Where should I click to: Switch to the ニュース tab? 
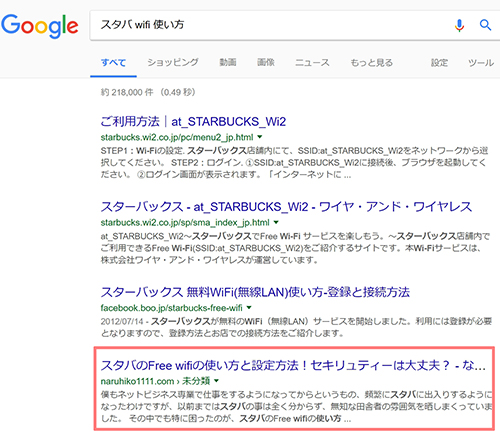click(x=312, y=62)
